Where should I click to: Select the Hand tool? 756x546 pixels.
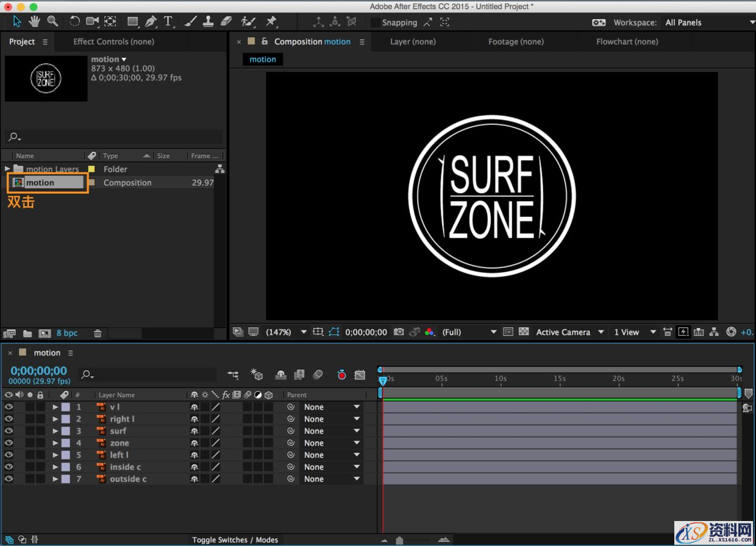click(x=35, y=21)
